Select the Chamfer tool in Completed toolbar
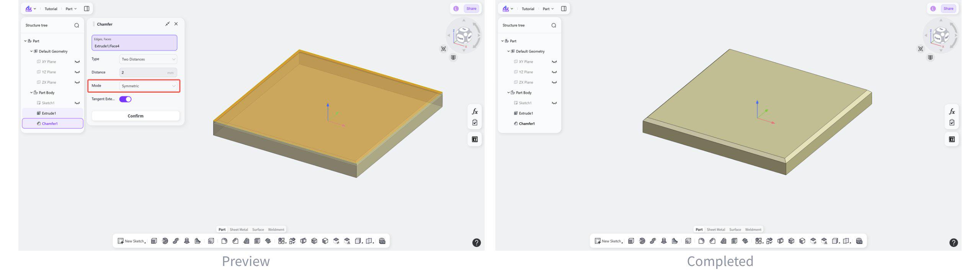 coord(712,241)
